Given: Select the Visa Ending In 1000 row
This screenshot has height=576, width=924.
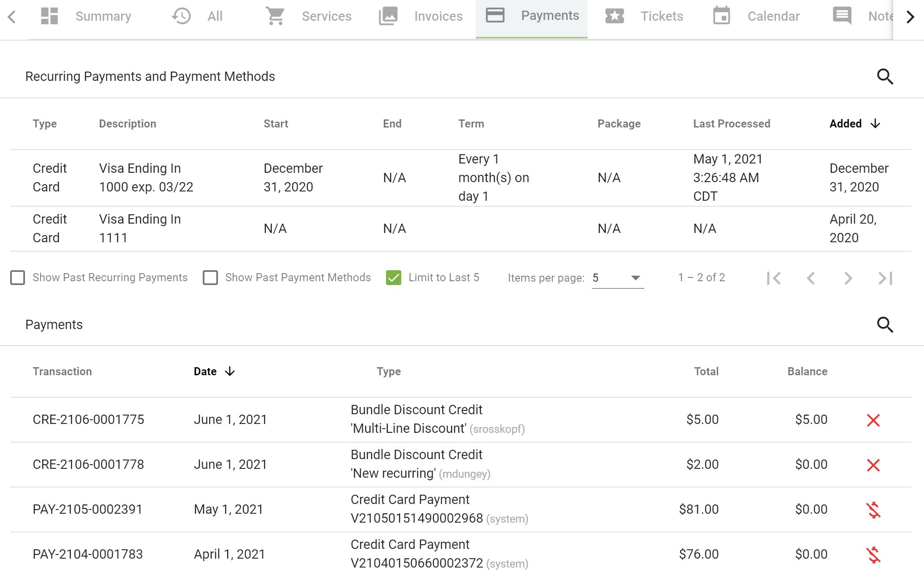Looking at the screenshot, I should click(461, 178).
